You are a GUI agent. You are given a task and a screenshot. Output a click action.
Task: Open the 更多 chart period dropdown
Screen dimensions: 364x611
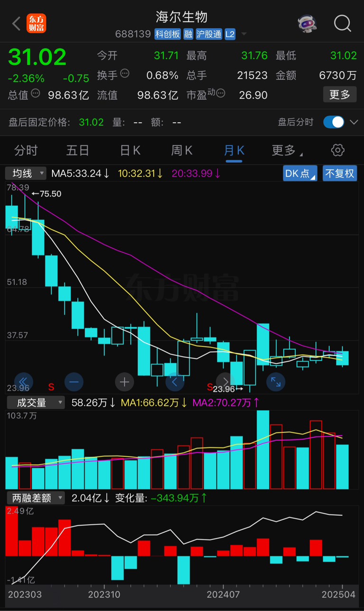287,151
